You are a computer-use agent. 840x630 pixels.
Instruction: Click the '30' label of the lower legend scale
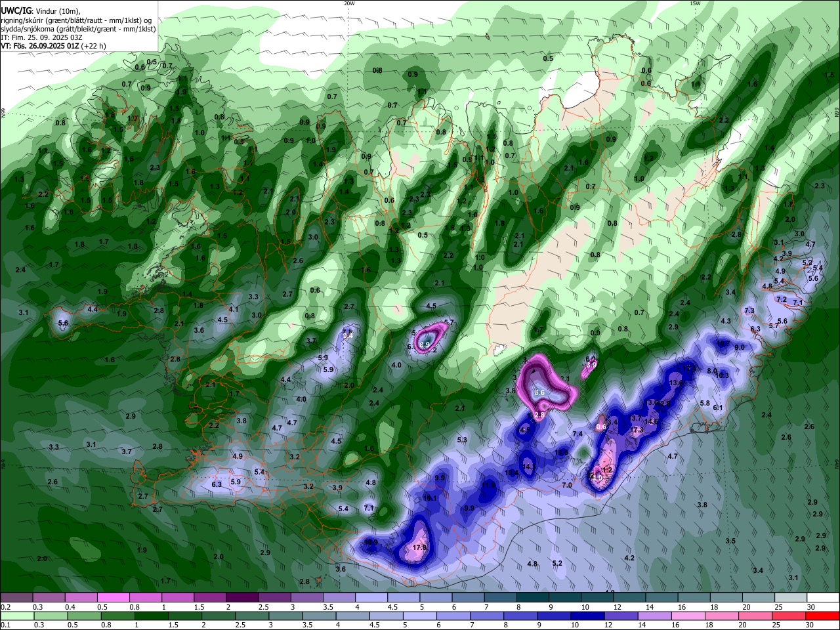[x=811, y=625]
